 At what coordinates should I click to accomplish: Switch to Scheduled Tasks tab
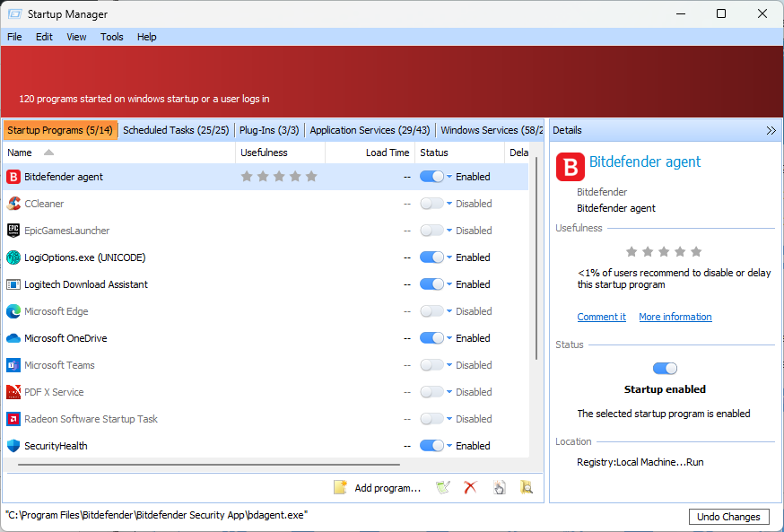point(176,130)
